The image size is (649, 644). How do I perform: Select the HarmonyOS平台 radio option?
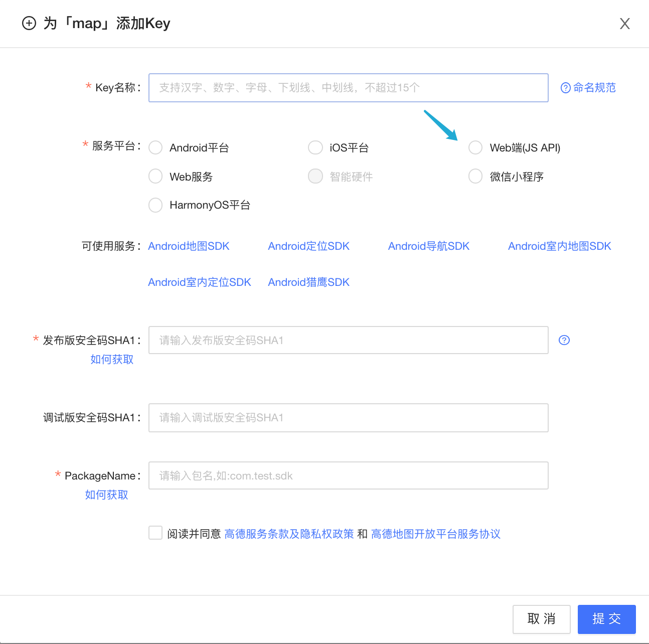point(155,205)
